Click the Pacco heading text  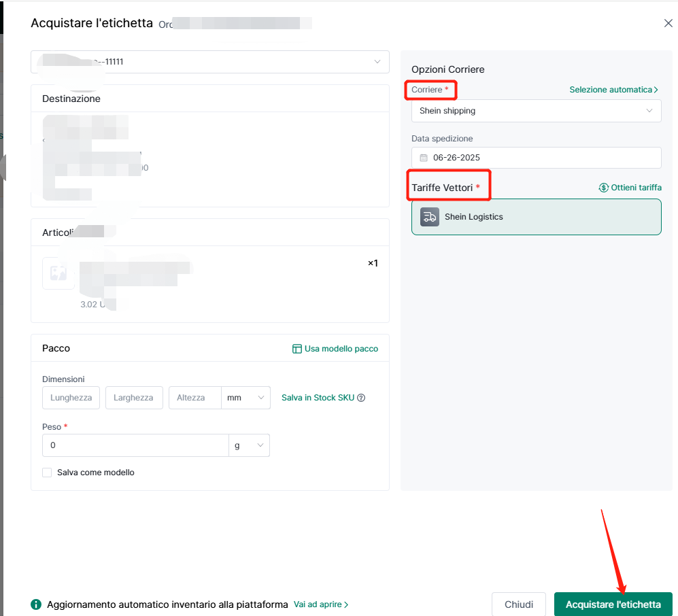click(x=56, y=348)
